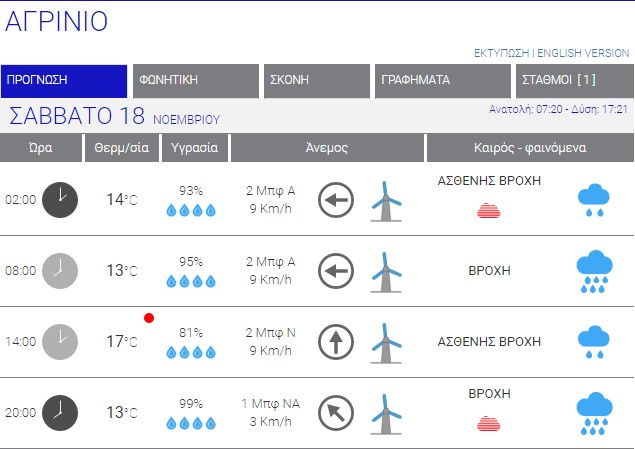Click the east wind arrow at 02:00
Screen dimensions: 635x449
click(336, 200)
